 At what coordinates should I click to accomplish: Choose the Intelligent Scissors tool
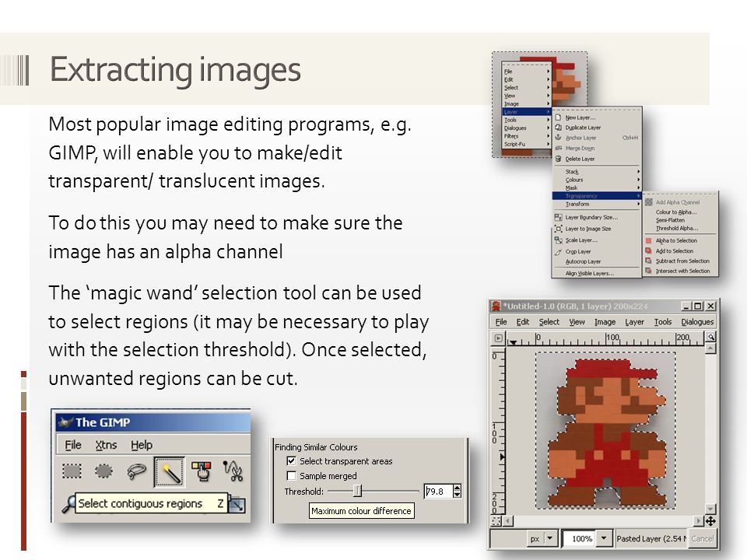233,471
